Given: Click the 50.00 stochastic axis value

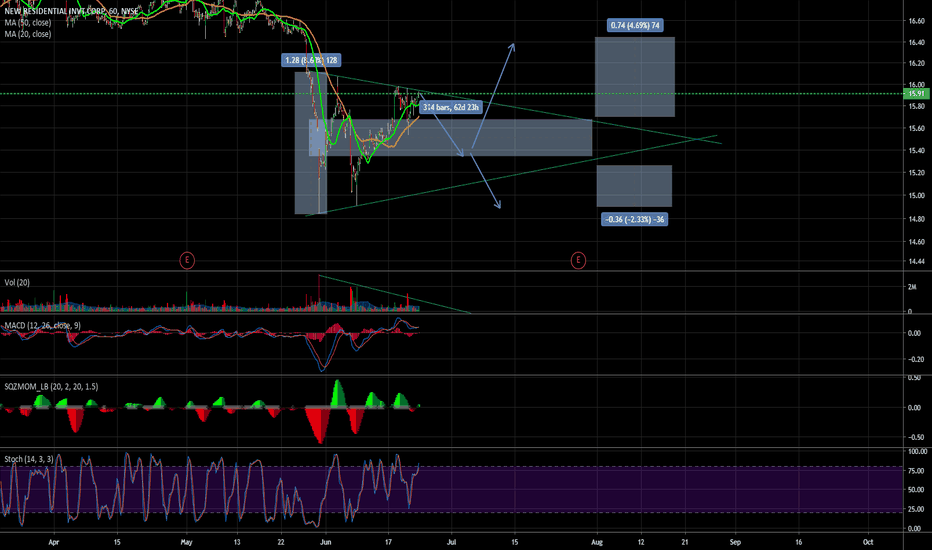Looking at the screenshot, I should pyautogui.click(x=916, y=490).
